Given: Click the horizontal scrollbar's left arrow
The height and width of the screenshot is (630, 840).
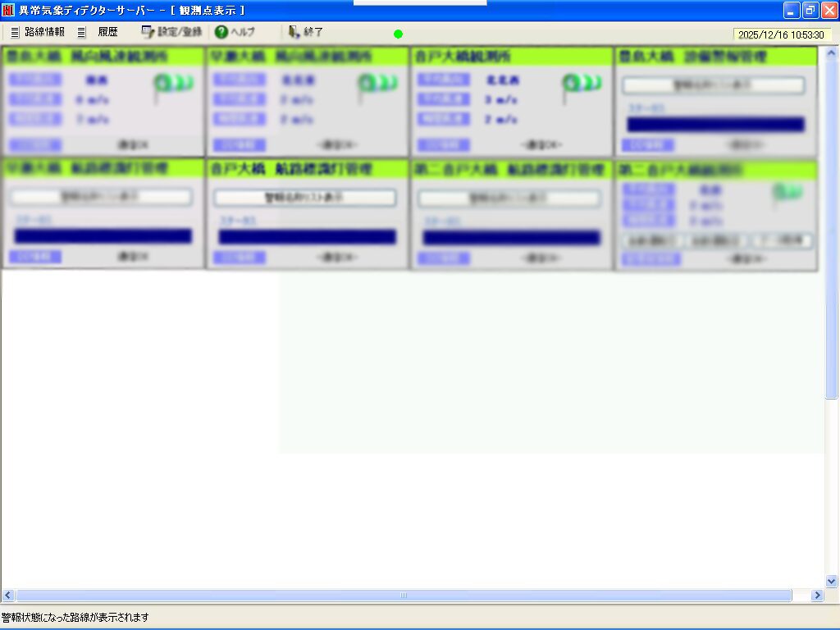Looking at the screenshot, I should tap(7, 596).
